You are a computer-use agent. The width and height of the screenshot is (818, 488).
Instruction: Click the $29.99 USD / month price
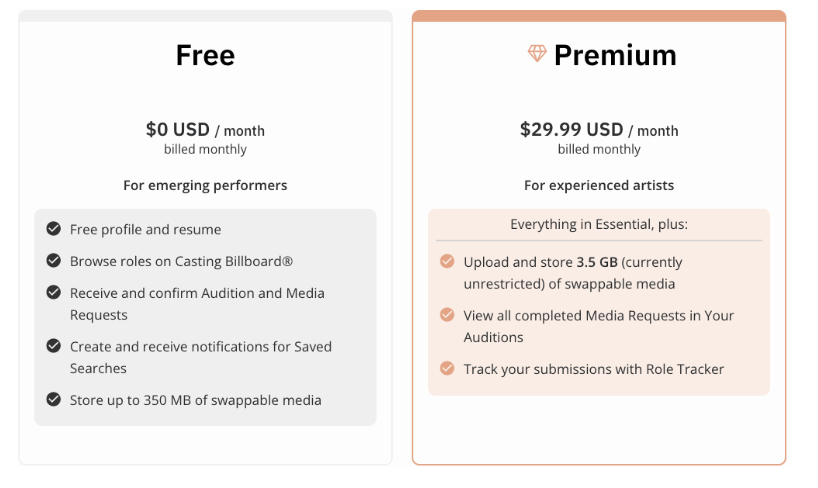point(599,129)
